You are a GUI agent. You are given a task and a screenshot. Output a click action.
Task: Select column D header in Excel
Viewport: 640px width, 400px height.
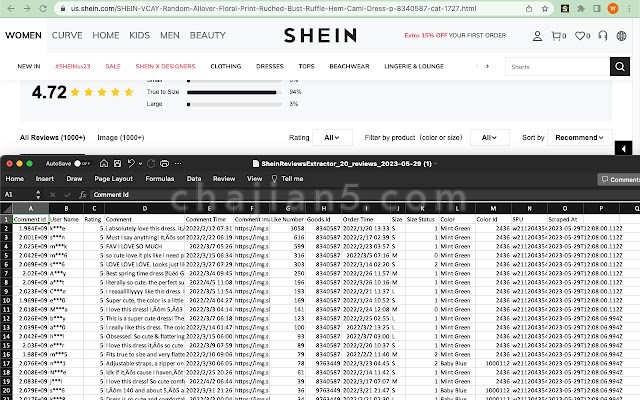pos(144,209)
